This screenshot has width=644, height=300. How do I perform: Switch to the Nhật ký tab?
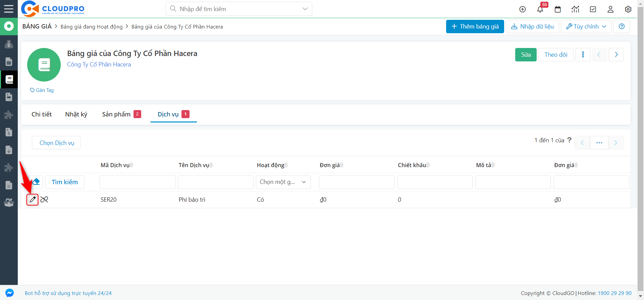click(76, 114)
